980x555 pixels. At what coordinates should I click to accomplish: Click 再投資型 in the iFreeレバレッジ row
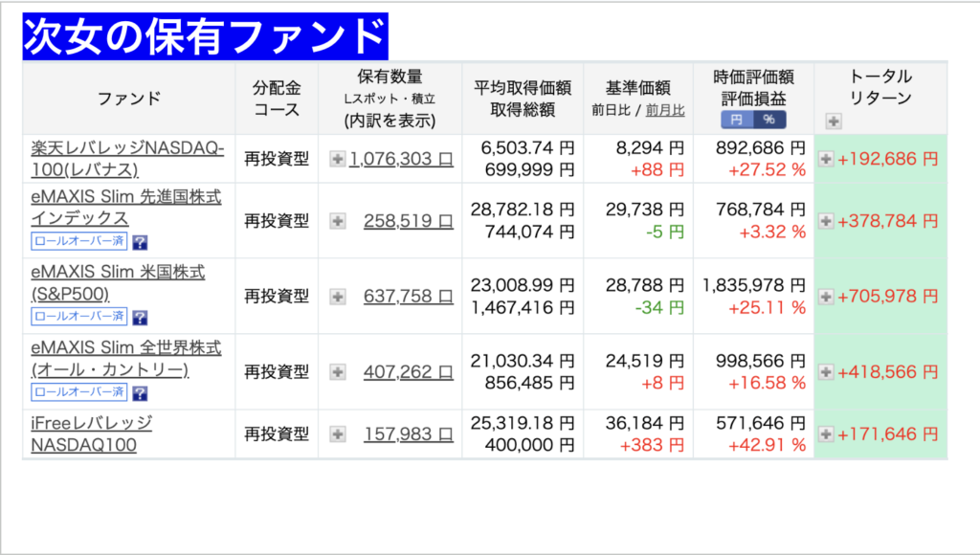click(x=277, y=433)
